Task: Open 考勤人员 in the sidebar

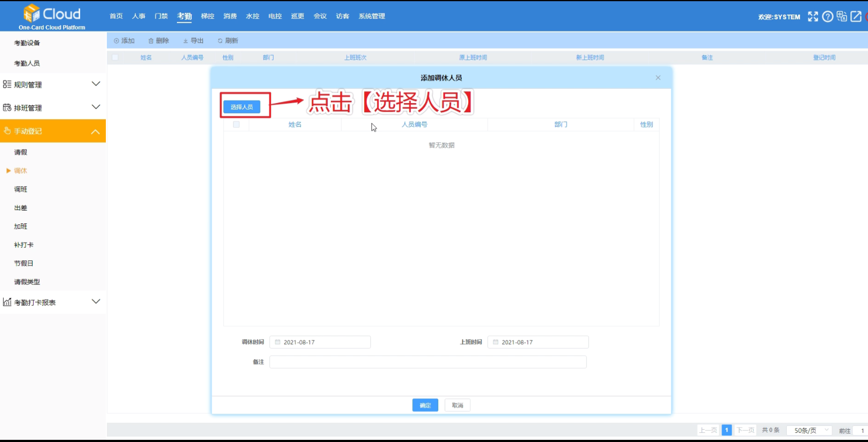Action: pyautogui.click(x=27, y=63)
